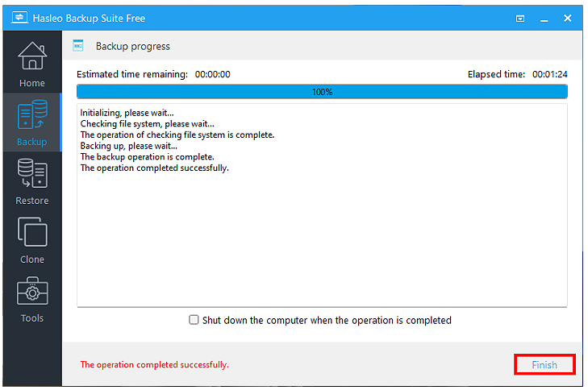Open the title bar dropdown menu icon
This screenshot has height=390, width=588.
(520, 19)
